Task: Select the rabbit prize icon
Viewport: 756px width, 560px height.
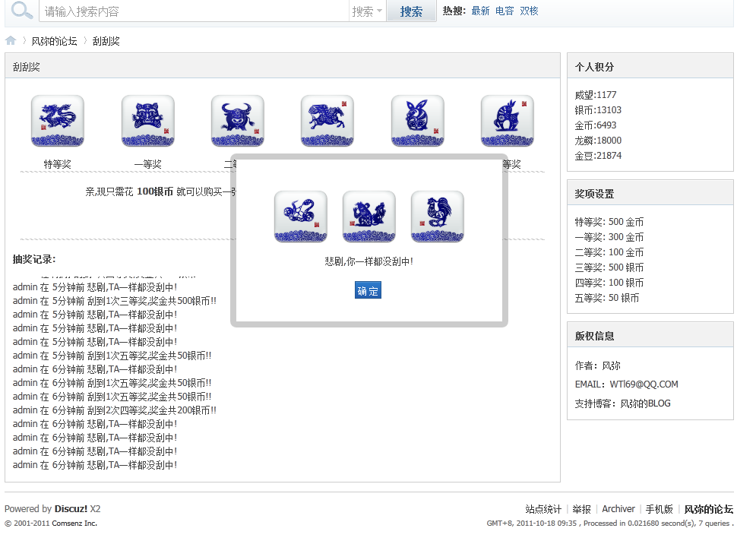Action: coord(418,121)
